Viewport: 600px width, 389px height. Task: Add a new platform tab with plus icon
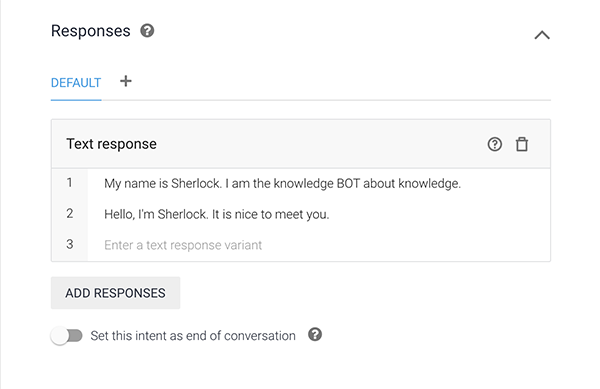coord(126,81)
